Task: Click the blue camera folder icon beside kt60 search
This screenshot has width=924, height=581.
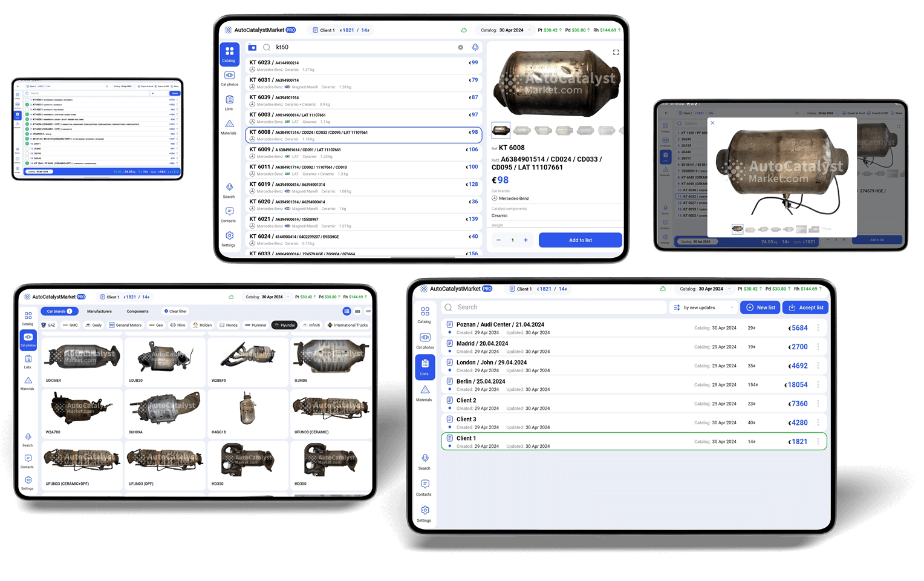Action: pos(252,47)
